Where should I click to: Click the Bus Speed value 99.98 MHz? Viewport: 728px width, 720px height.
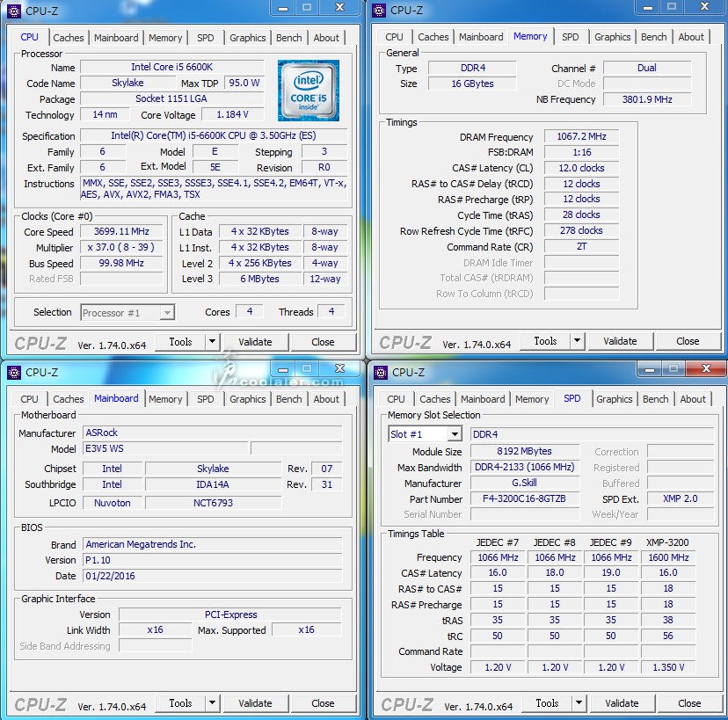(121, 263)
